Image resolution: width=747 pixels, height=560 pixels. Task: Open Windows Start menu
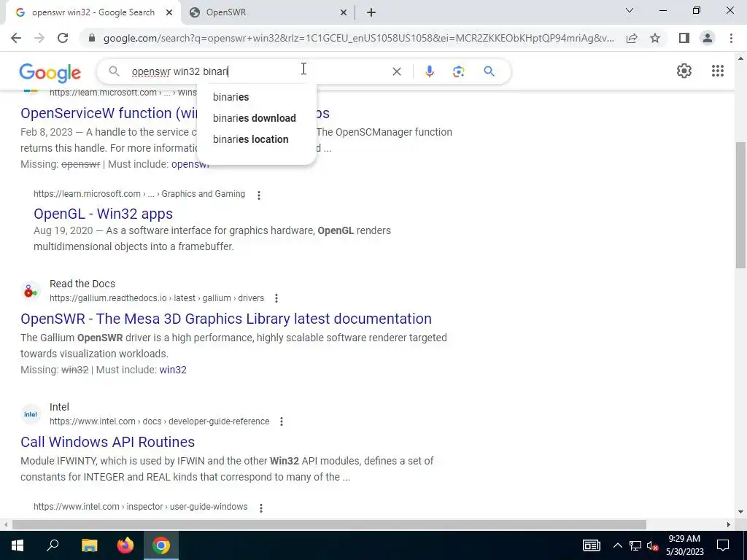(18, 545)
